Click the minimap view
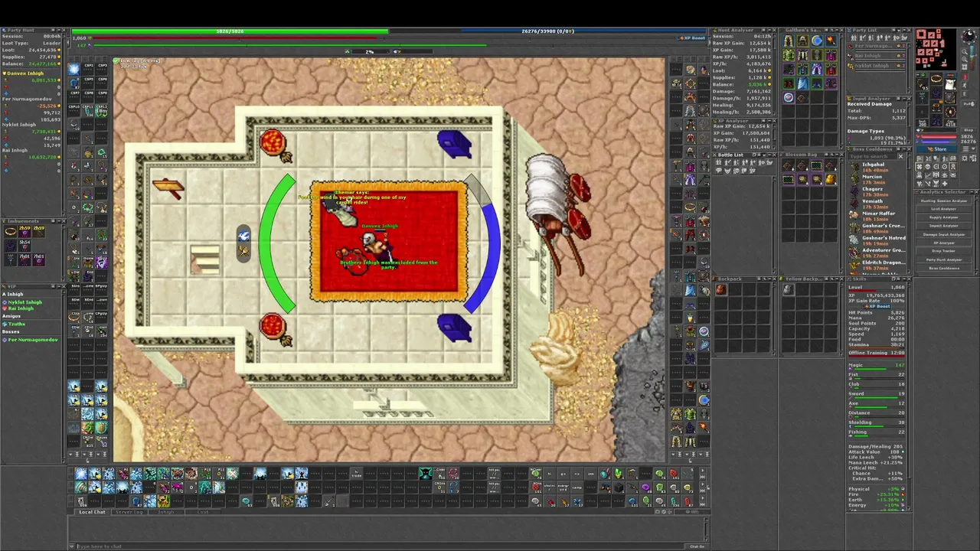Viewport: 980px width, 551px height. (x=936, y=49)
